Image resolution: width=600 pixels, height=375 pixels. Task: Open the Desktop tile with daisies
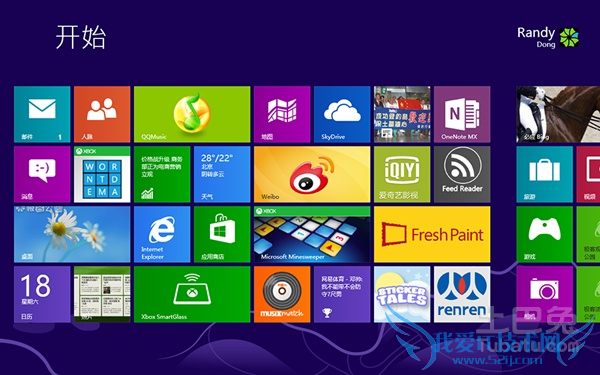tap(72, 234)
